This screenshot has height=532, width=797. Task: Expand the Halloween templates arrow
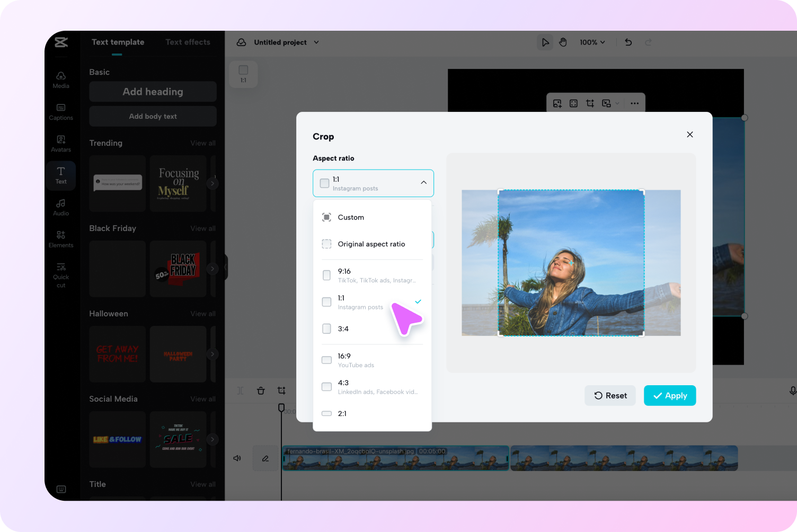tap(212, 354)
